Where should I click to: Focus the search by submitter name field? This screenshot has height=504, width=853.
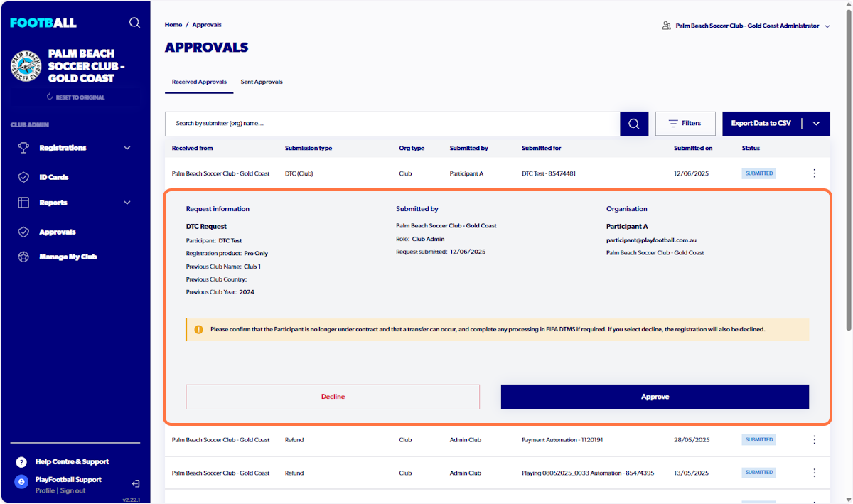392,124
